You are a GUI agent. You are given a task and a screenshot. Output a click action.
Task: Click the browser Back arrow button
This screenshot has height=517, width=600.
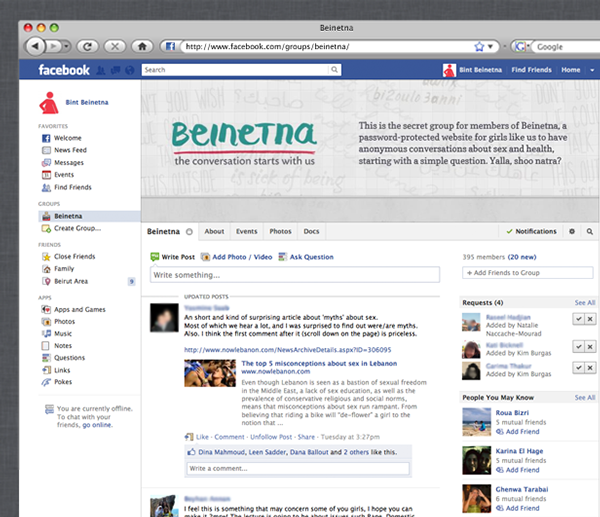(35, 46)
